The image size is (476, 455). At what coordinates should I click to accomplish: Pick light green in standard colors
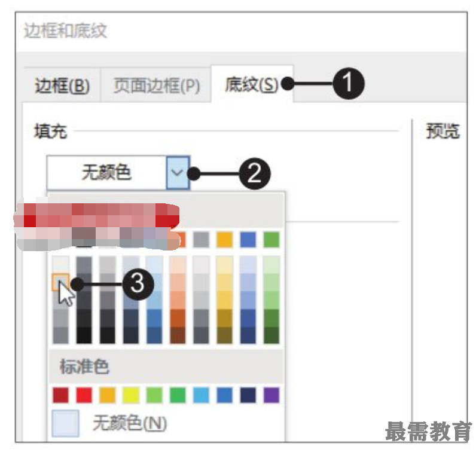[x=154, y=395]
